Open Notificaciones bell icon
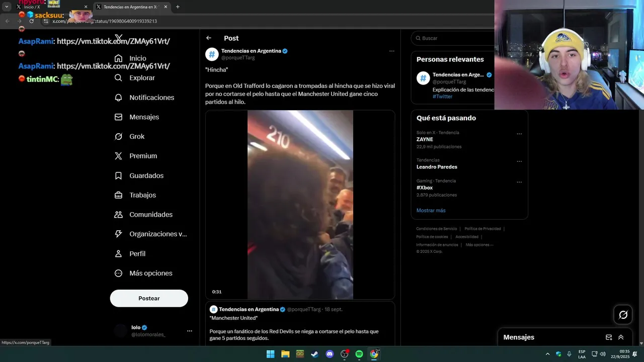The image size is (644, 362). [x=118, y=98]
